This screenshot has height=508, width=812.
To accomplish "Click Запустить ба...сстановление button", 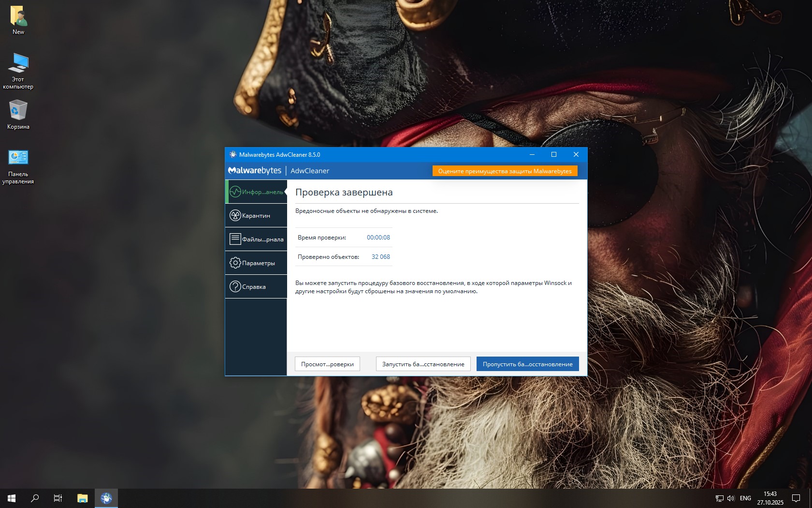I will (x=423, y=364).
